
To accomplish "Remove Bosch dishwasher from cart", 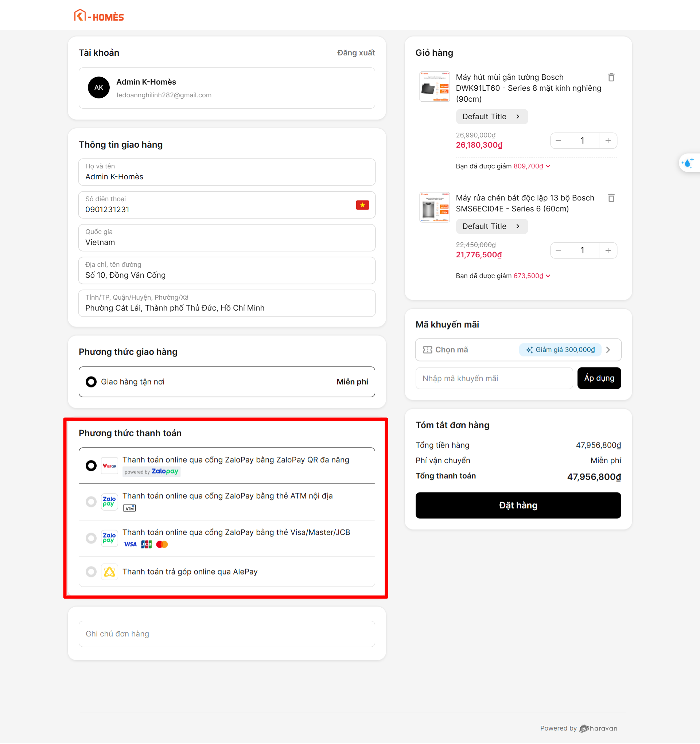I will (611, 198).
